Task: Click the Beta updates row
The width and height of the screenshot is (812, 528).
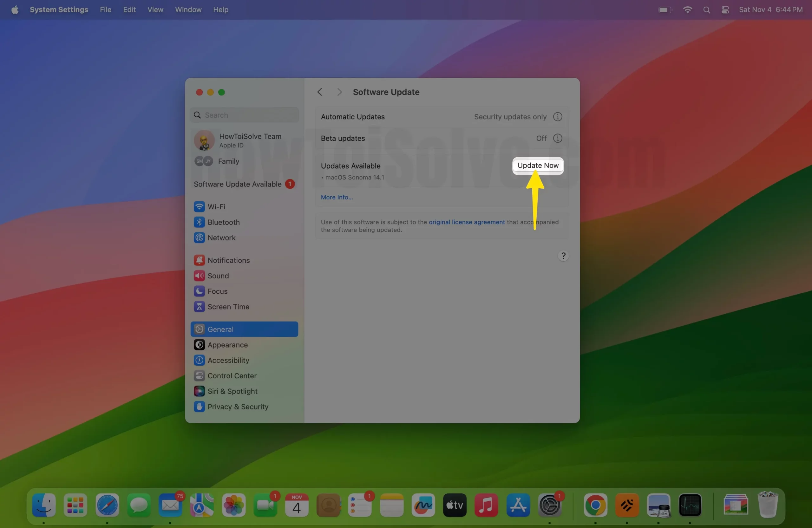Action: point(442,138)
